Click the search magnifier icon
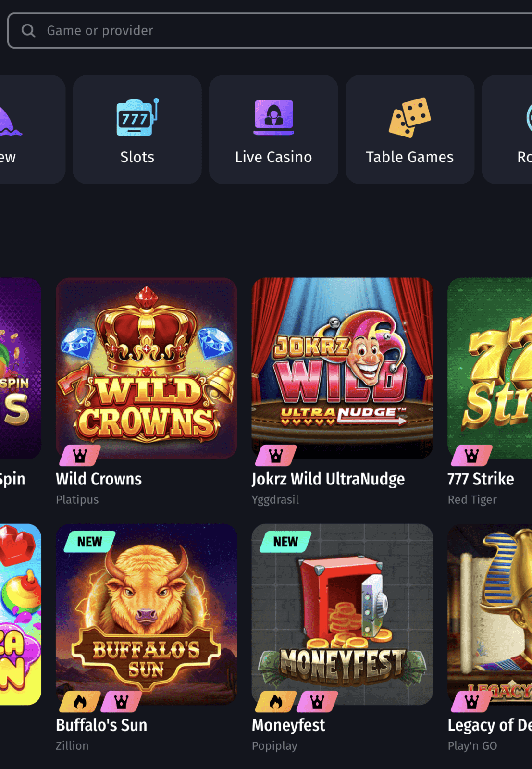 tap(28, 31)
